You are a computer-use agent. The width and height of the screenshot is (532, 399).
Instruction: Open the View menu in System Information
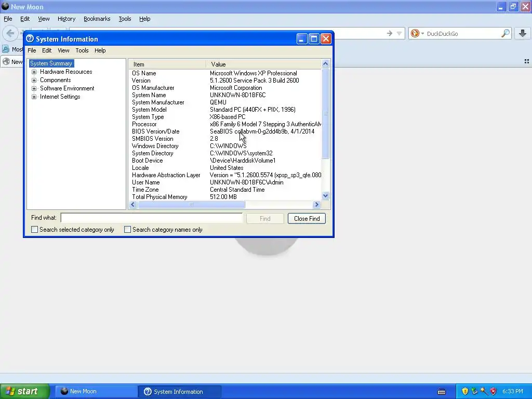pyautogui.click(x=63, y=50)
